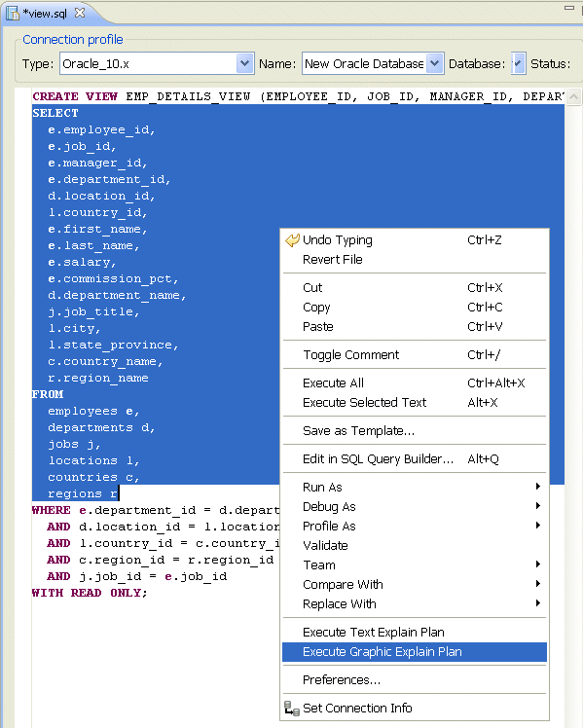The height and width of the screenshot is (728, 583).
Task: Click the e.salary line
Action: pyautogui.click(x=82, y=263)
